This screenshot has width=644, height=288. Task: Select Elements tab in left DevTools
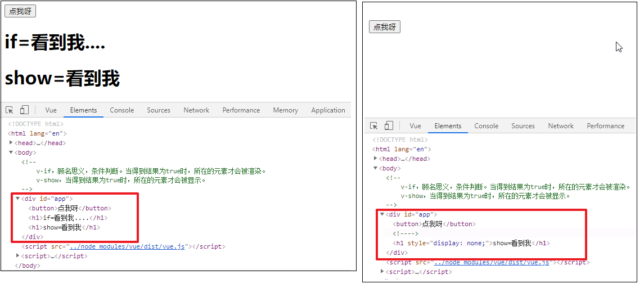pyautogui.click(x=83, y=110)
